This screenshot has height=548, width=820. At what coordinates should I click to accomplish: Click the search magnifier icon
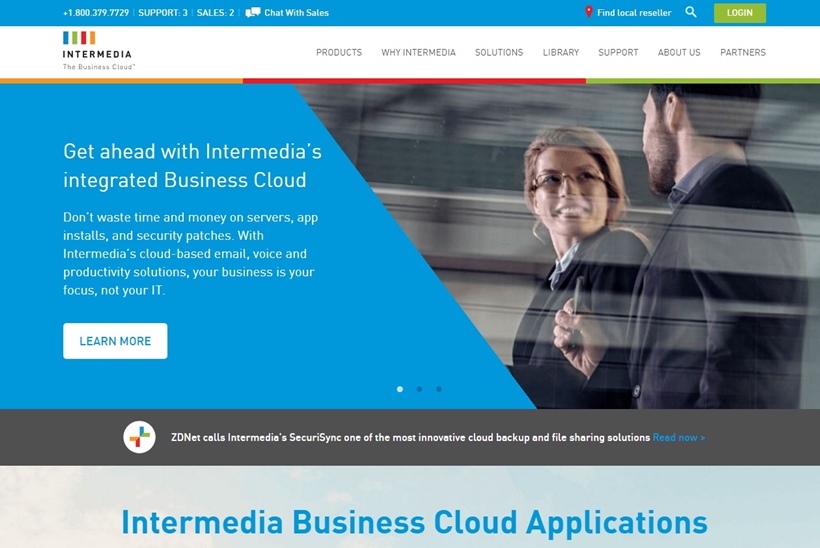pos(691,12)
